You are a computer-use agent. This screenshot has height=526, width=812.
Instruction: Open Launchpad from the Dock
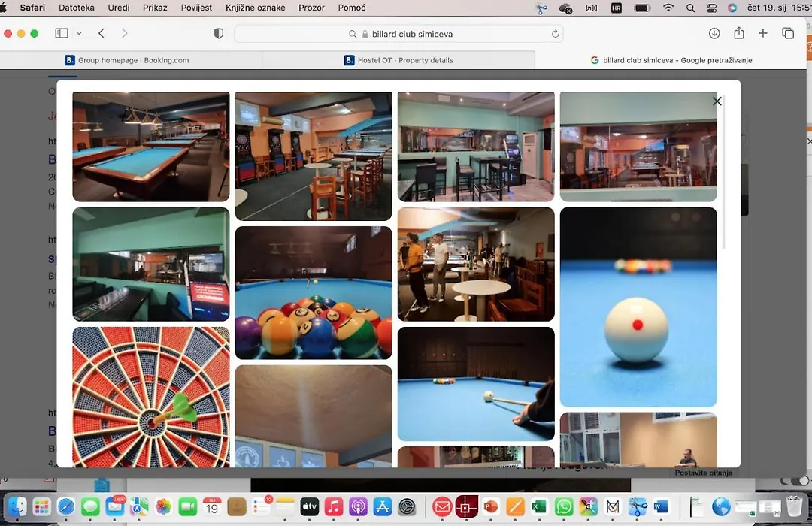(x=41, y=506)
